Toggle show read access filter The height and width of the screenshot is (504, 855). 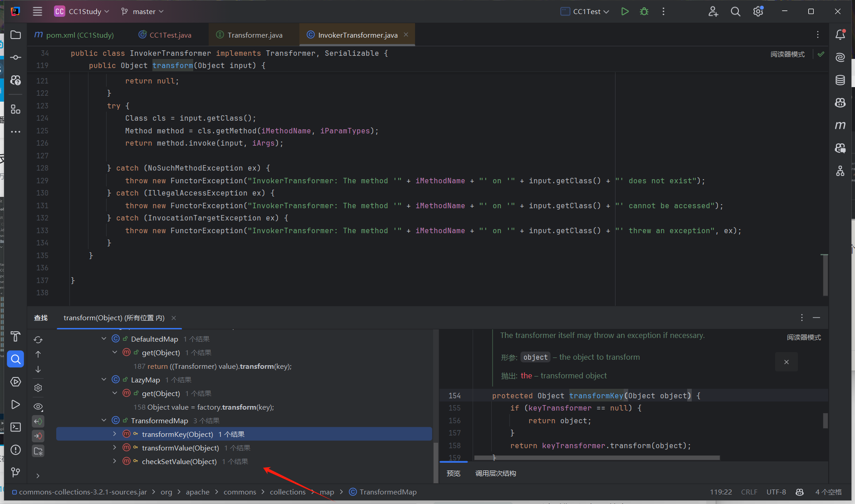38,421
